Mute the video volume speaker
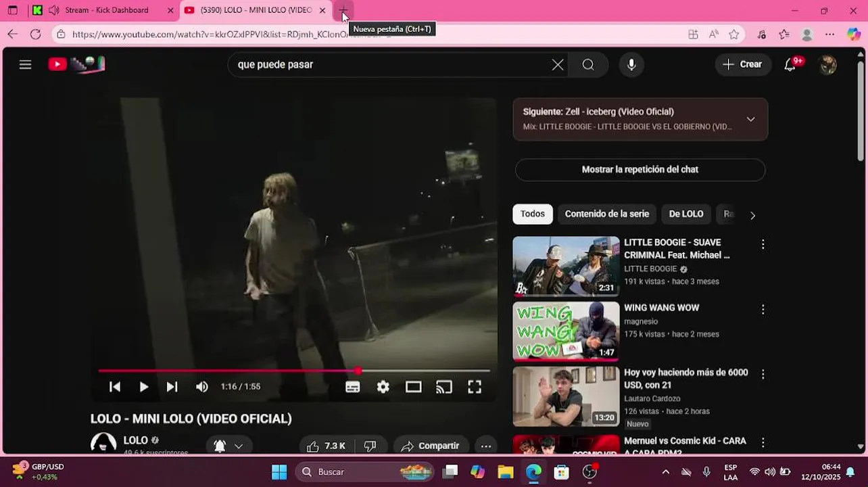This screenshot has height=487, width=868. pyautogui.click(x=201, y=387)
